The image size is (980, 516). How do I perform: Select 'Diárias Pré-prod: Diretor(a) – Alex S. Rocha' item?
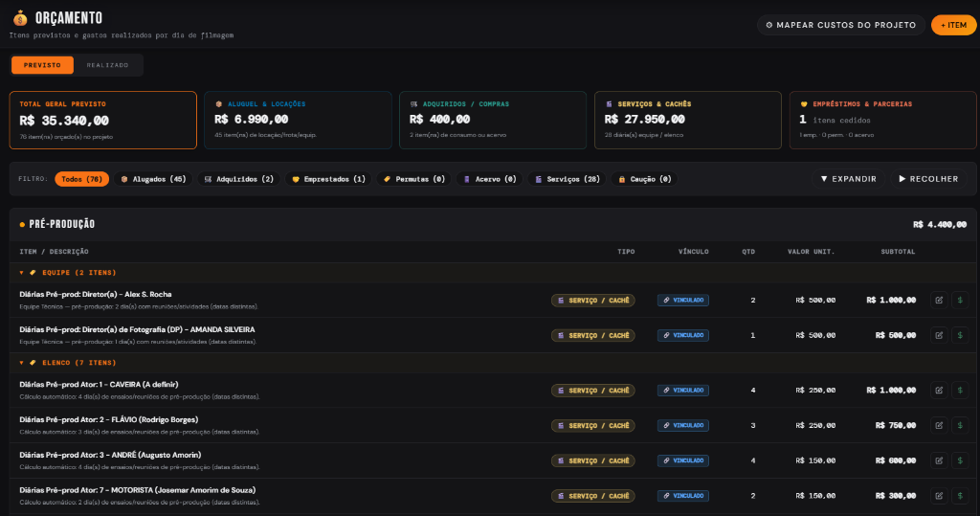96,295
